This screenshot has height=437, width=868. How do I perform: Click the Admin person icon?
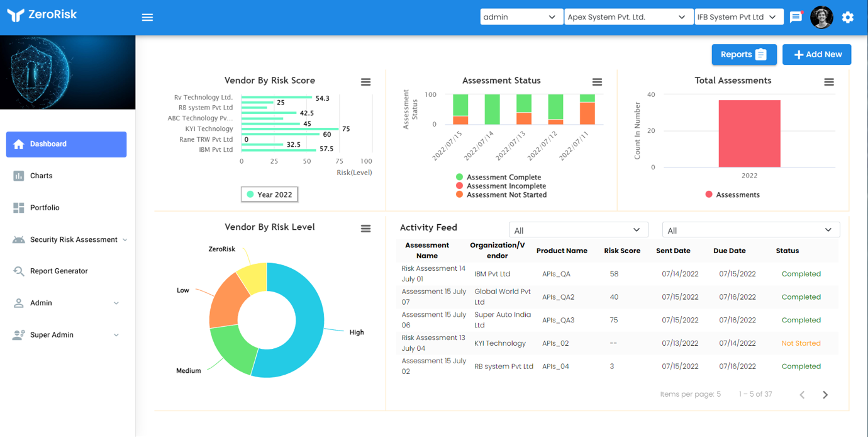(19, 303)
